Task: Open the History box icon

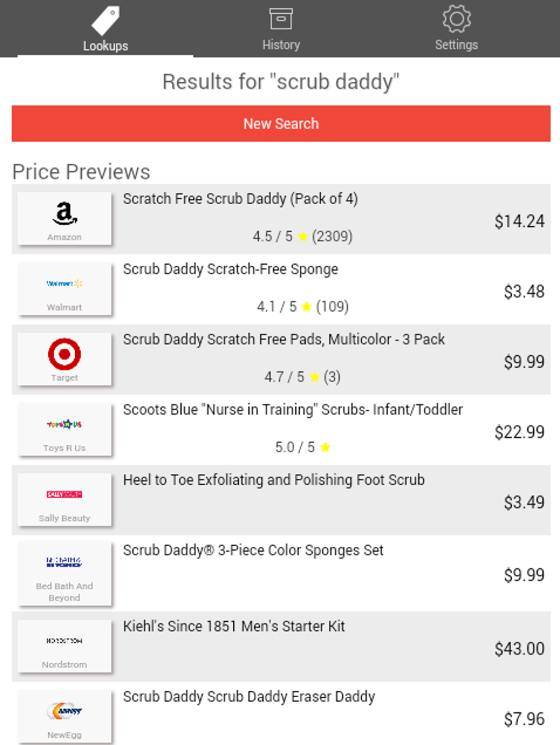Action: (x=281, y=18)
